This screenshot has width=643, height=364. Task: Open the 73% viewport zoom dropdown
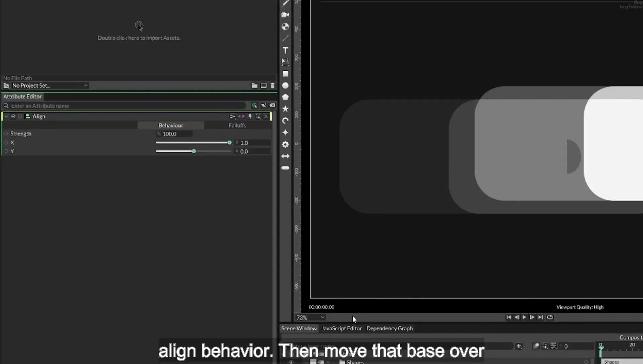tap(310, 317)
